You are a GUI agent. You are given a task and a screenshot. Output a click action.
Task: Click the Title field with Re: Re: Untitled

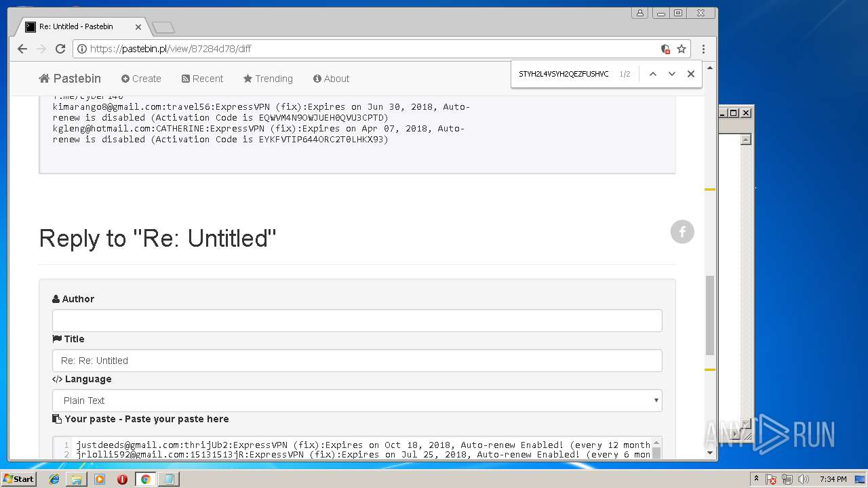click(x=357, y=361)
